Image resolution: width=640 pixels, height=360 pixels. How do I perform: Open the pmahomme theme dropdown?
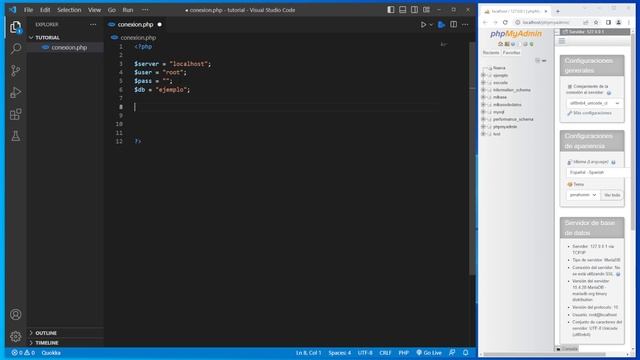pyautogui.click(x=582, y=195)
